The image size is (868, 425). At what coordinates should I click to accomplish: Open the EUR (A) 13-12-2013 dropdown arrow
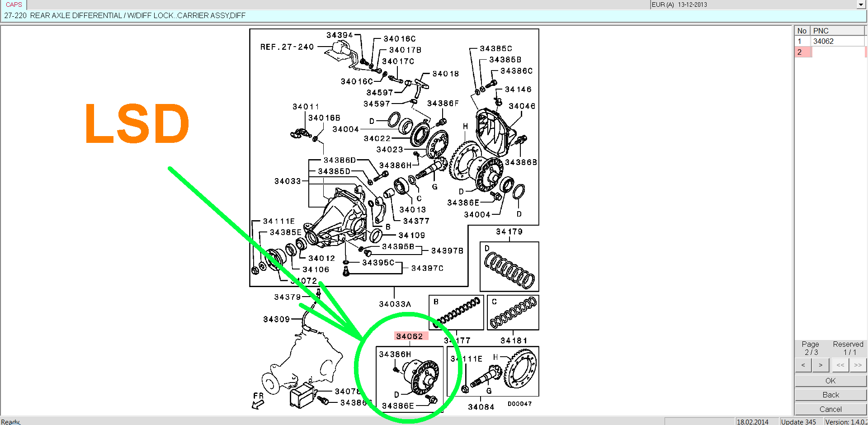click(x=861, y=5)
